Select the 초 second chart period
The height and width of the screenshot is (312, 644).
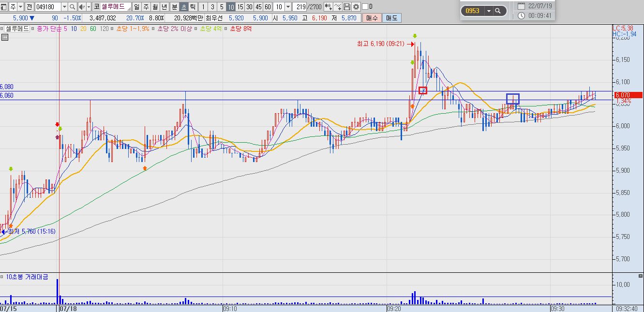pos(184,7)
